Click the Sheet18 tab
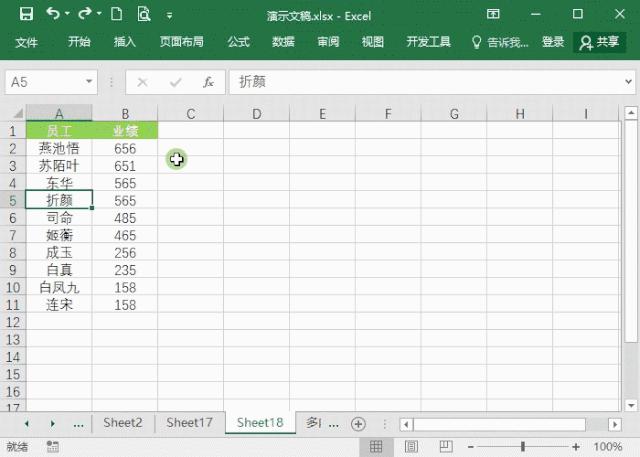 pos(260,423)
